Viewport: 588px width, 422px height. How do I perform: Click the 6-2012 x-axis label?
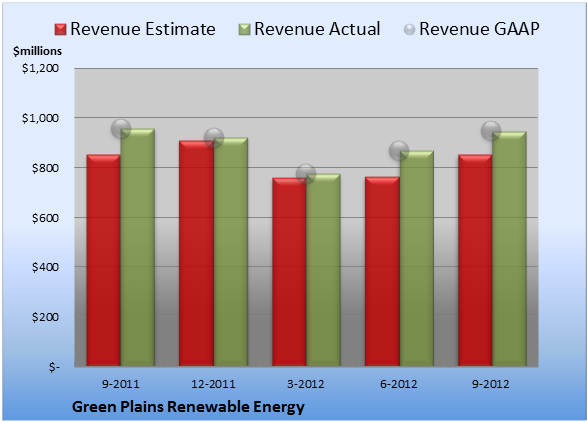tap(399, 384)
